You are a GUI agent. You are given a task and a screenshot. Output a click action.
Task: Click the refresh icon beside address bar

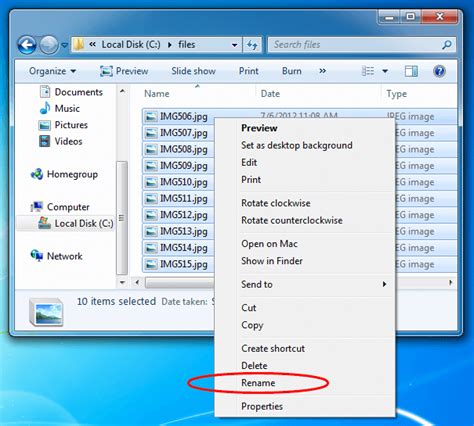(x=252, y=45)
